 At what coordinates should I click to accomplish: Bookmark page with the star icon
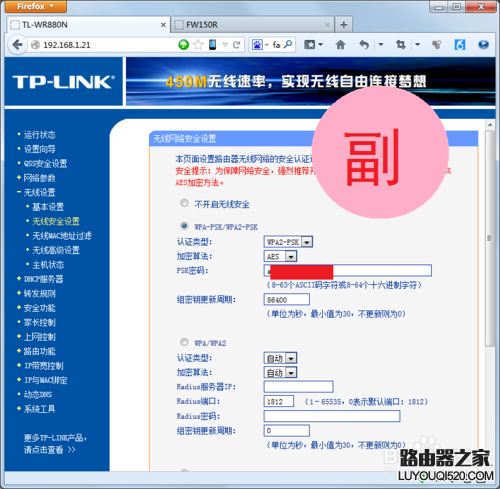(x=198, y=45)
